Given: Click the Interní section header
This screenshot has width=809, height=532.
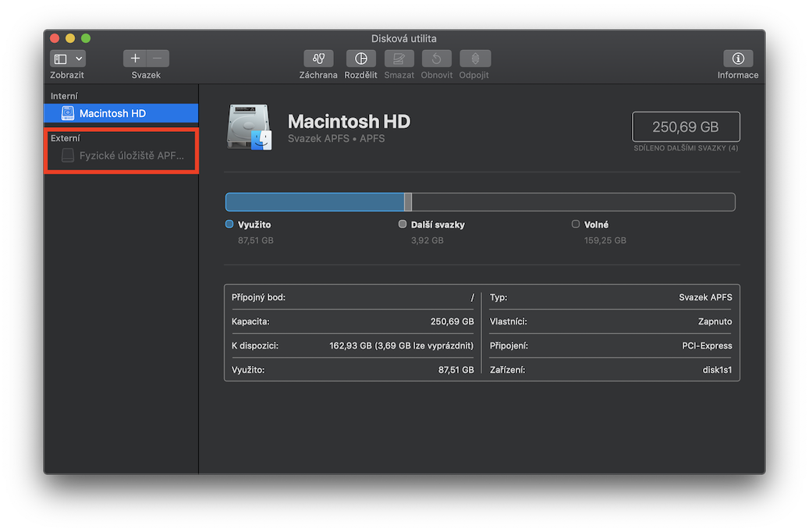Looking at the screenshot, I should [x=64, y=96].
